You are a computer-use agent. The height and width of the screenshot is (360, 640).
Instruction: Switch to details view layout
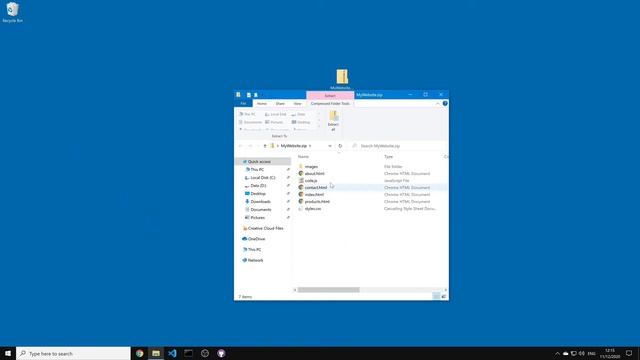436,296
